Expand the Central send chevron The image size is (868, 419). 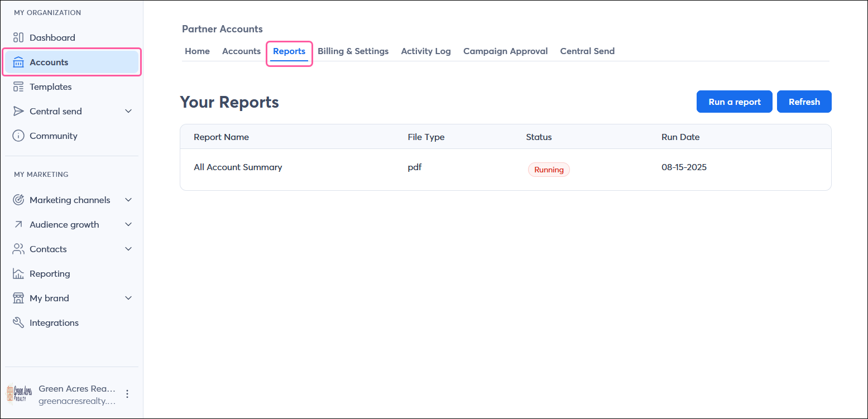[128, 111]
